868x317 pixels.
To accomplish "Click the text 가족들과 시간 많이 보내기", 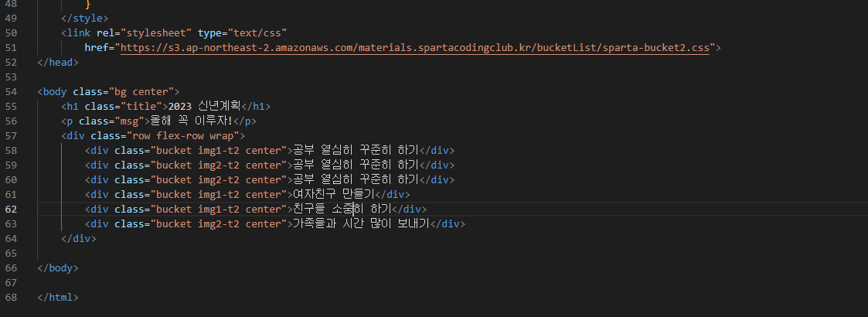I will pos(362,224).
